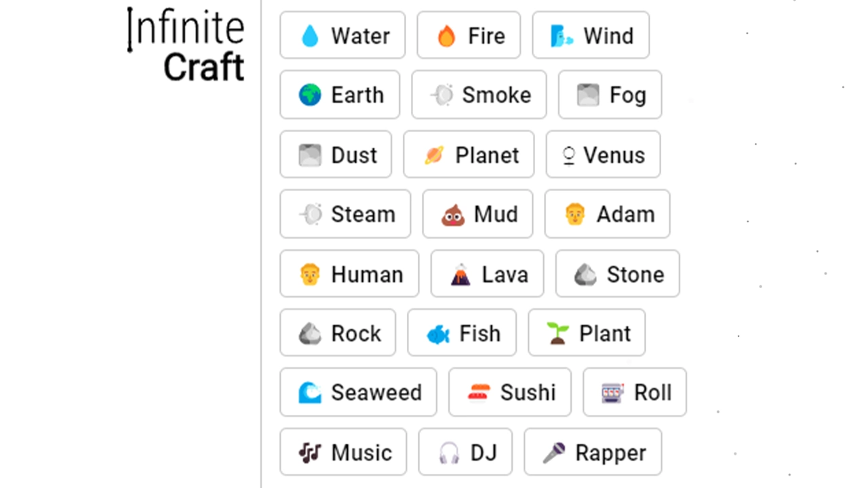Image resolution: width=868 pixels, height=488 pixels.
Task: Click the musical notes icon on Music
Action: [310, 451]
